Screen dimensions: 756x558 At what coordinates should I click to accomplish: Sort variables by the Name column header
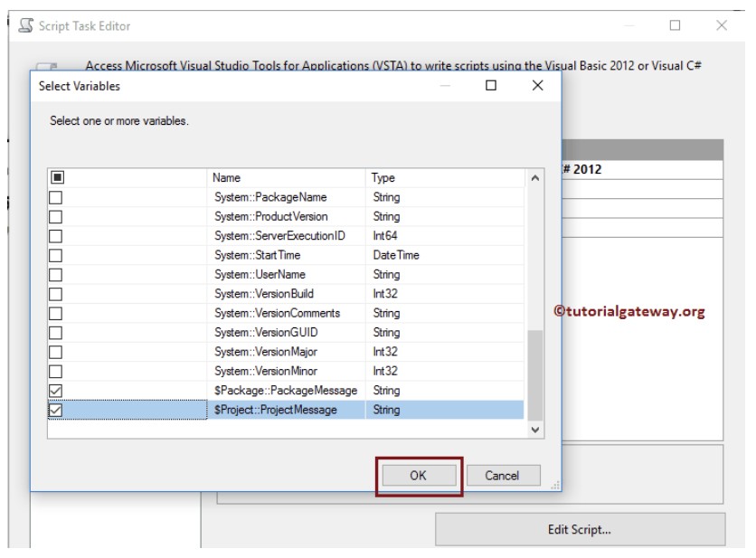[x=286, y=177]
